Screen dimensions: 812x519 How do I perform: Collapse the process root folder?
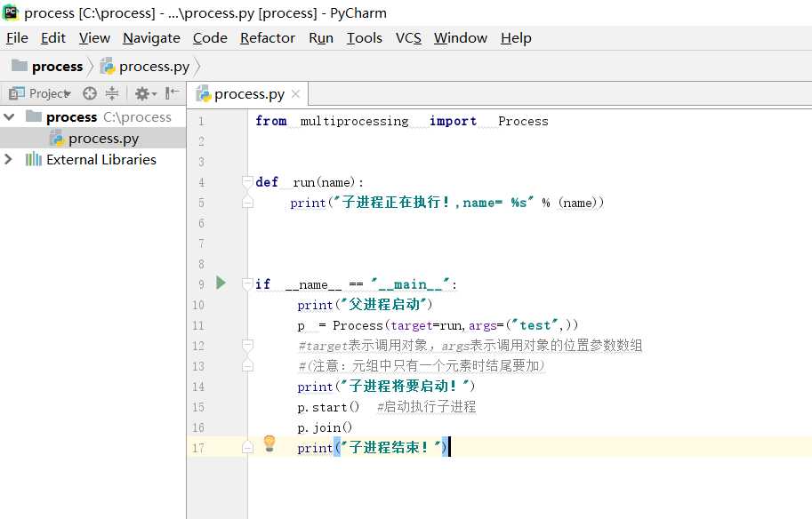[x=9, y=117]
